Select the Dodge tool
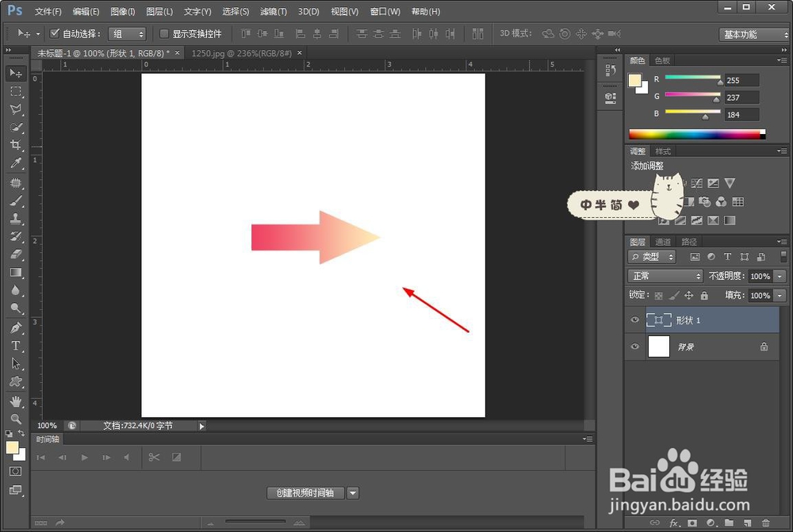The height and width of the screenshot is (532, 793). click(16, 308)
